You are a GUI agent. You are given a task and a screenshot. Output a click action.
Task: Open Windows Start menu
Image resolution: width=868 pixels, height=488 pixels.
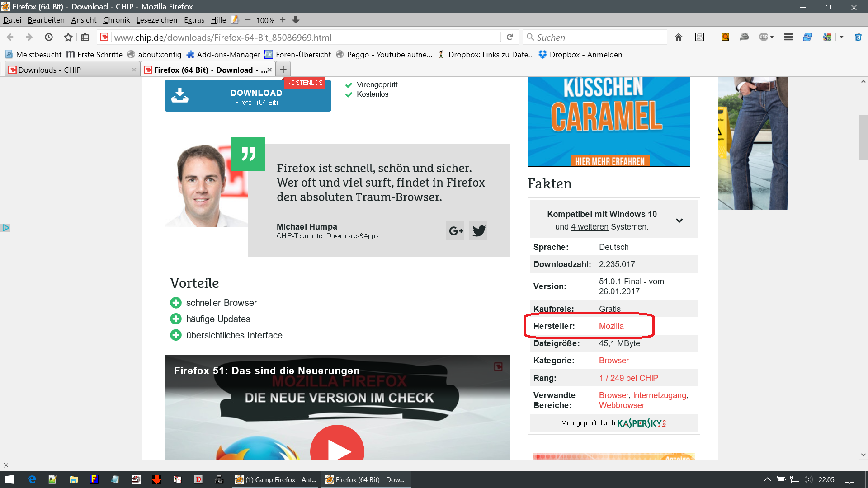click(10, 479)
